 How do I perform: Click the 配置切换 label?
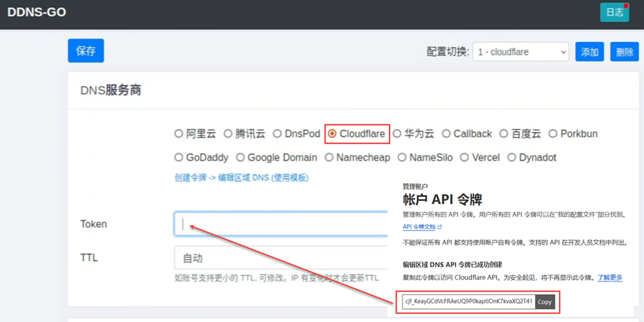coord(448,52)
